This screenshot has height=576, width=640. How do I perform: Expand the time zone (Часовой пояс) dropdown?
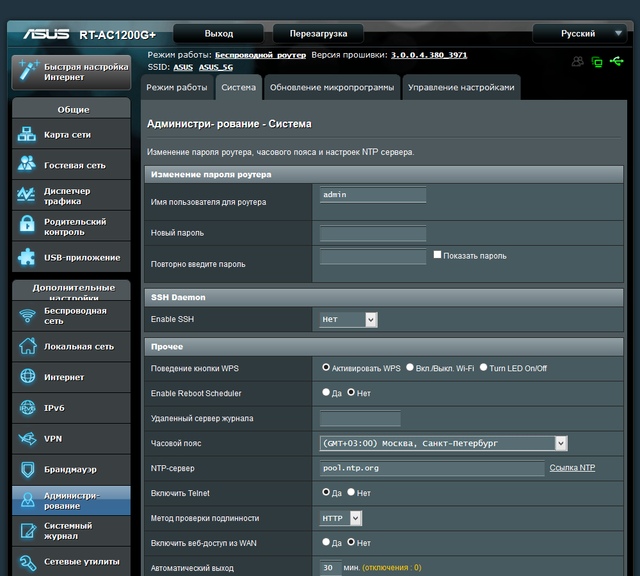(443, 443)
